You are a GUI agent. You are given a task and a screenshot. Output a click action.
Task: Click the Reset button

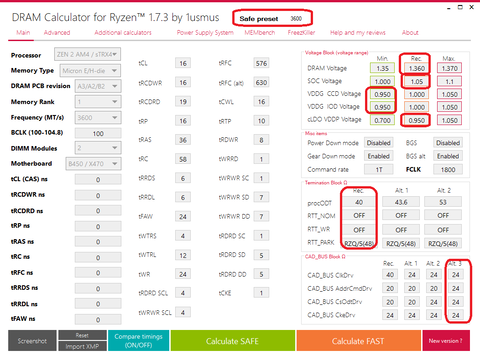[x=82, y=335]
